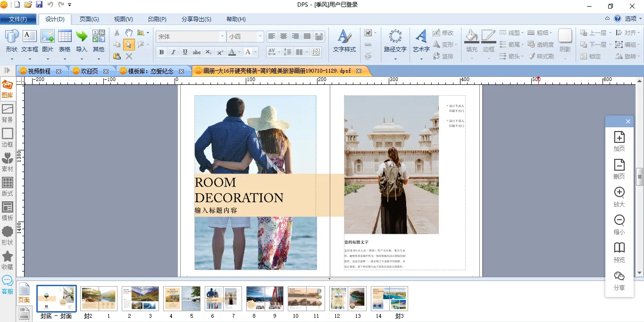Toggle italic text formatting

coord(173,52)
